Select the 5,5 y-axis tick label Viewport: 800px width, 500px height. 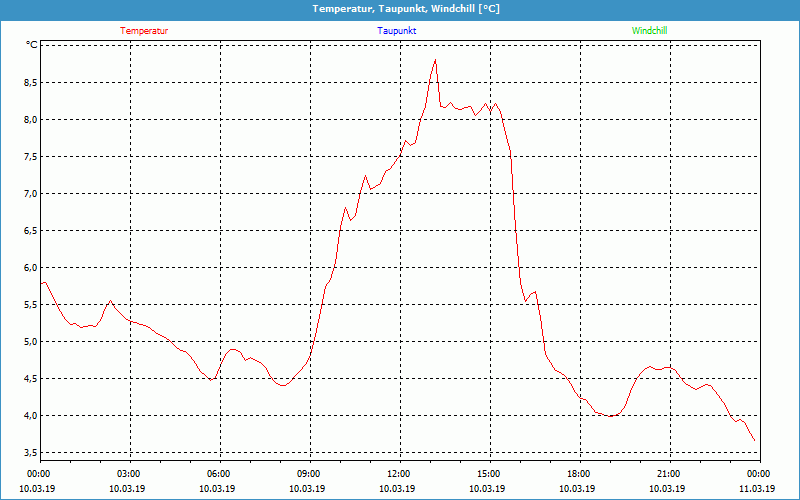(31, 304)
